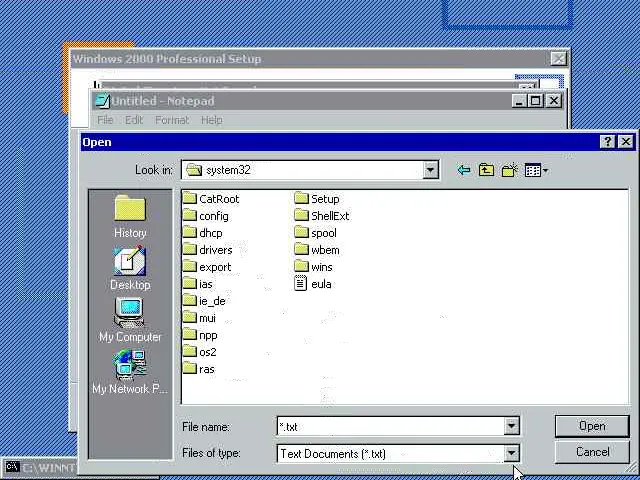Screen dimensions: 640x480
Task: Click the C:\WINNT taskbar button
Action: coord(40,467)
